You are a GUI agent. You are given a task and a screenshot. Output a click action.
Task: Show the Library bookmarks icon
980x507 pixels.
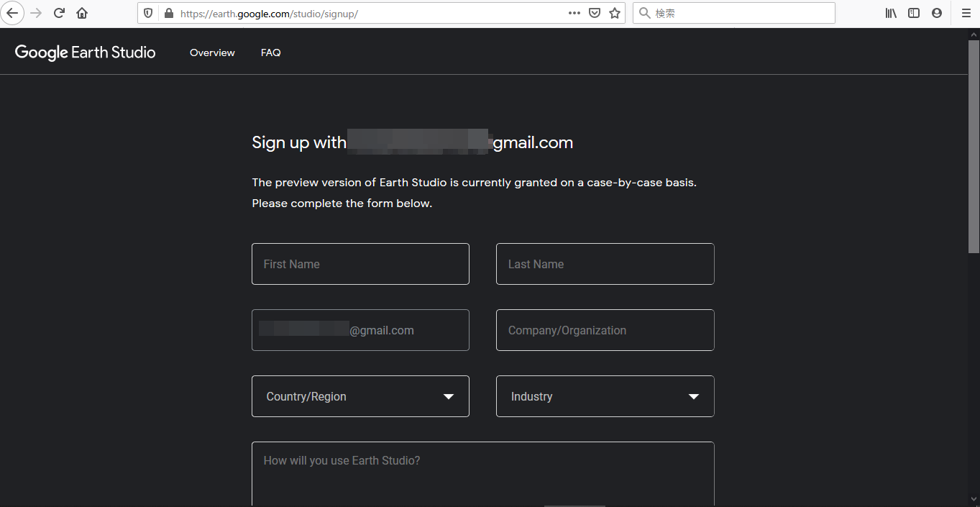[891, 13]
